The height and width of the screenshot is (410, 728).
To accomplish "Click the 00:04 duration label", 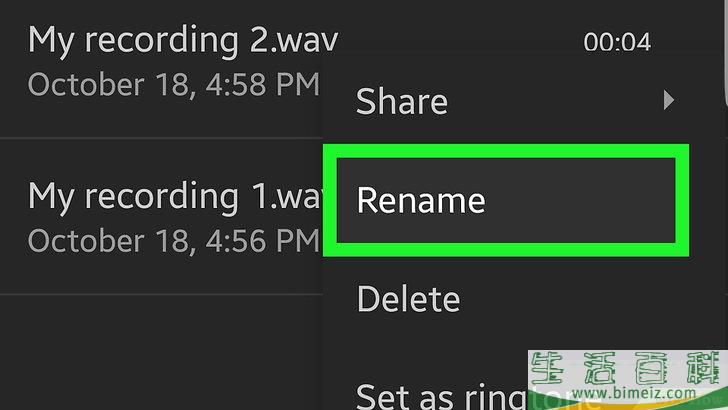I will [x=617, y=42].
